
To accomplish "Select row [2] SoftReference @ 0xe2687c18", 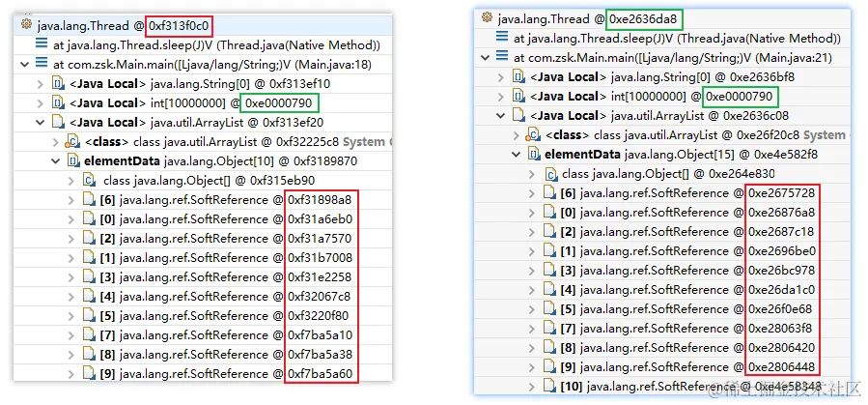I will [x=663, y=232].
